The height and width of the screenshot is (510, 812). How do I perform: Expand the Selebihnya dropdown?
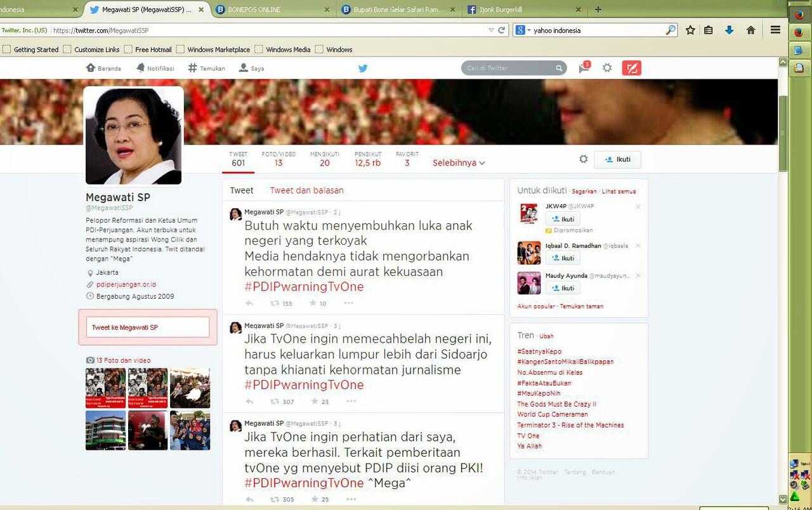click(459, 163)
